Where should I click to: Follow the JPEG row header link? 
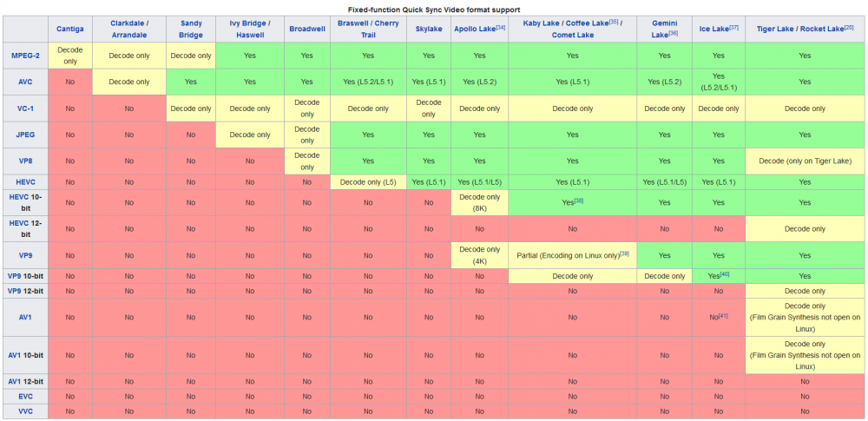click(25, 135)
